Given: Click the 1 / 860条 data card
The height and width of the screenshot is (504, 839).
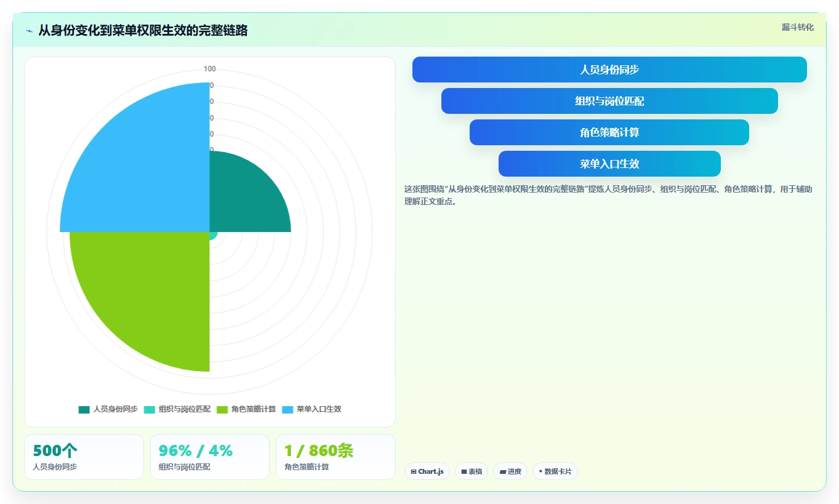Looking at the screenshot, I should pyautogui.click(x=335, y=457).
